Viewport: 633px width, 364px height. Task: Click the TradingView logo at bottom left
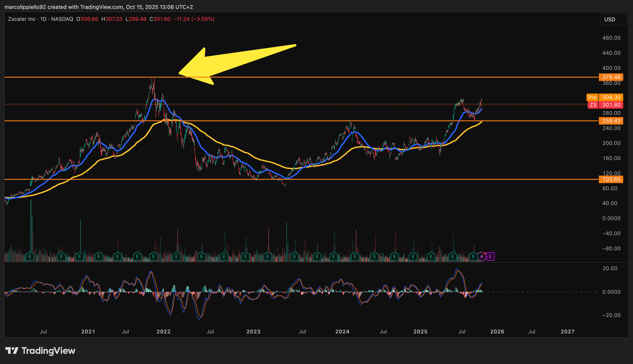[x=40, y=351]
